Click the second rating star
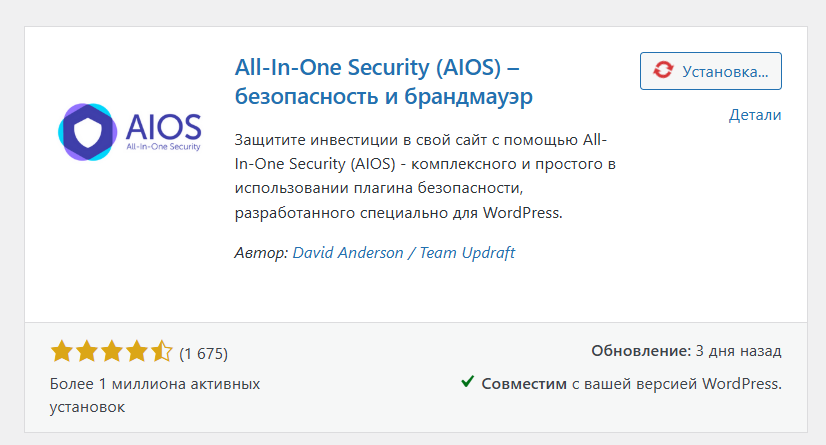Screen dimensions: 826x445 click(x=87, y=352)
